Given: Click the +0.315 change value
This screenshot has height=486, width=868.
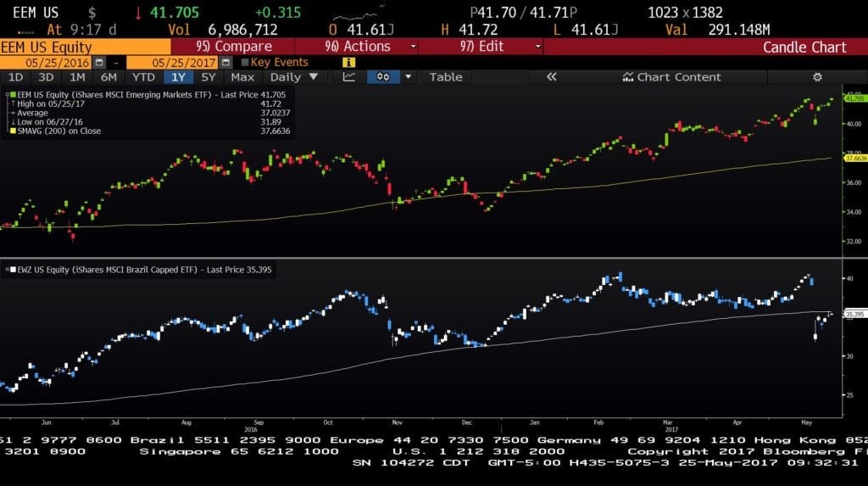Looking at the screenshot, I should point(278,12).
